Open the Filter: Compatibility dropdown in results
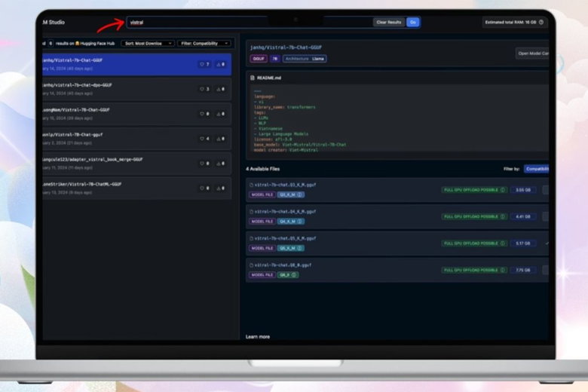The height and width of the screenshot is (392, 588). [x=204, y=44]
